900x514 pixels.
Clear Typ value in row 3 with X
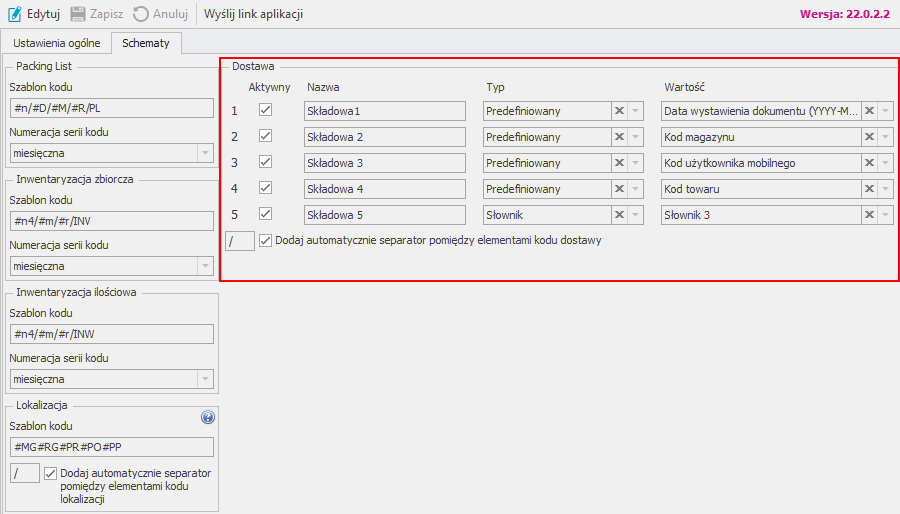click(620, 163)
